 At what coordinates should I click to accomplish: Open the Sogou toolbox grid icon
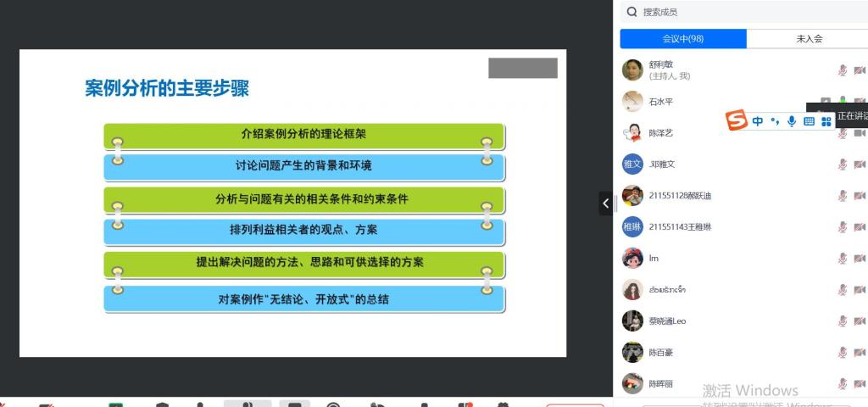coord(826,121)
